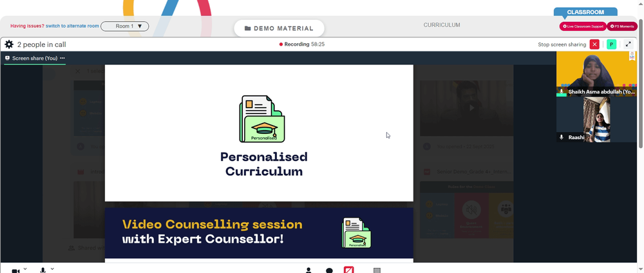Screen dimensions: 644x273
Task: Select the Classroom tab
Action: click(585, 12)
